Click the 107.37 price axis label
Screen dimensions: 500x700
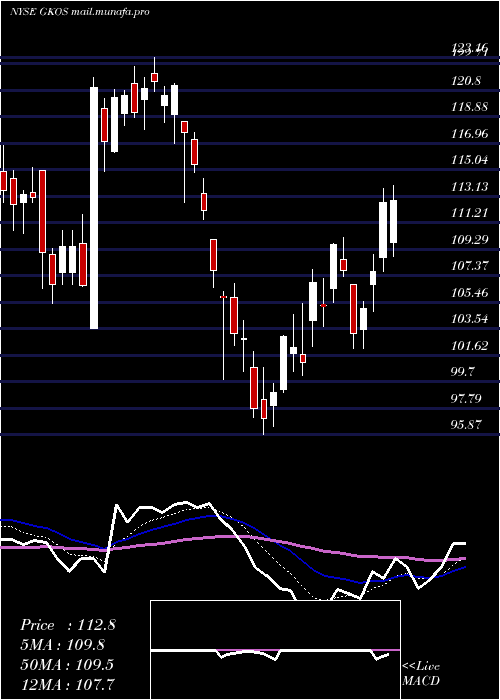pos(469,266)
